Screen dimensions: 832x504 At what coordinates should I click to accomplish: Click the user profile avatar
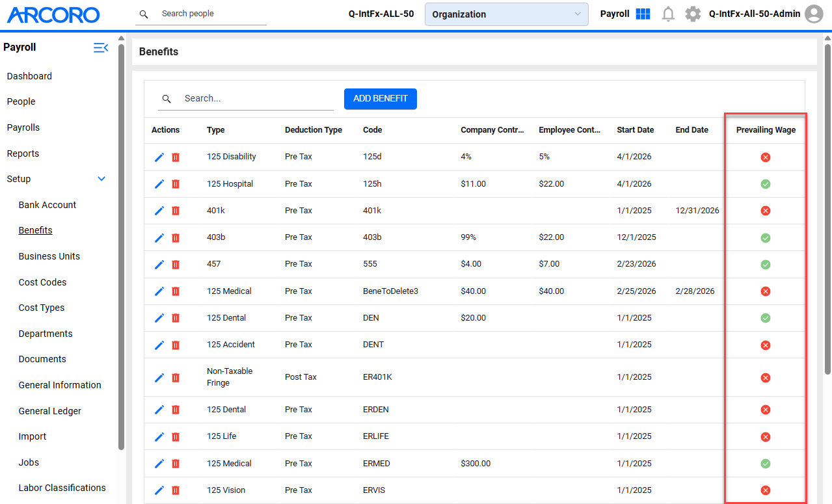[814, 14]
